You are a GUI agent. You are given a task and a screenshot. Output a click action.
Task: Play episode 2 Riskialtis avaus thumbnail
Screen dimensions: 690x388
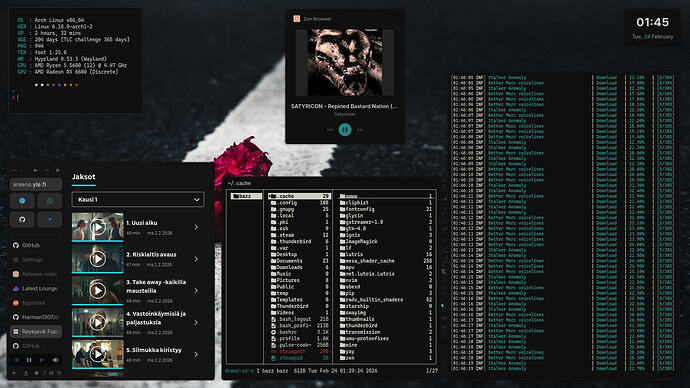pos(98,259)
